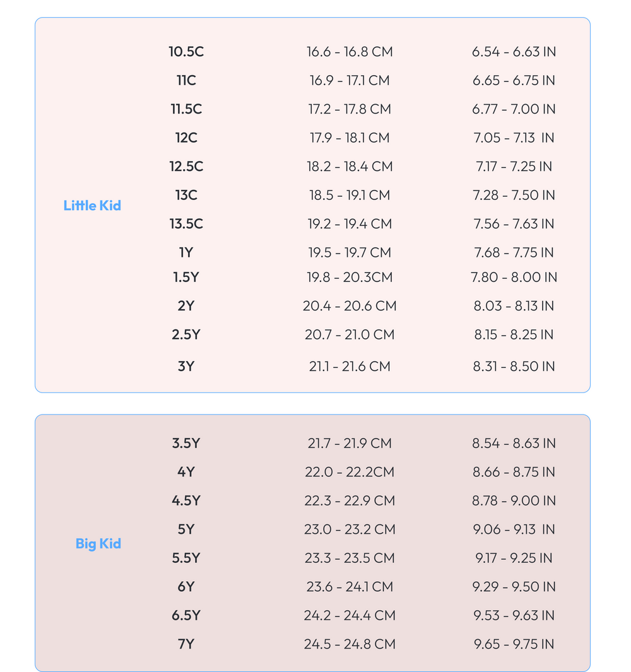Select the 1Y size label
The width and height of the screenshot is (631, 672).
(186, 252)
